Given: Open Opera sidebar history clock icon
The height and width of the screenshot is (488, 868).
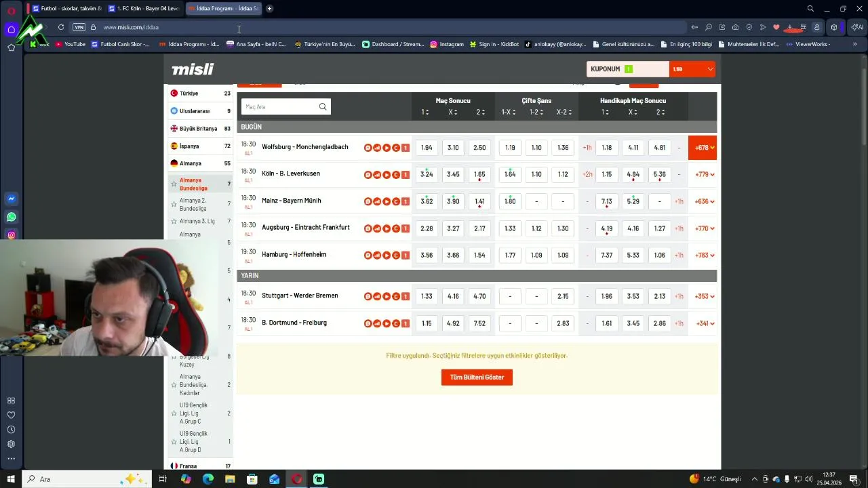Looking at the screenshot, I should [x=11, y=430].
